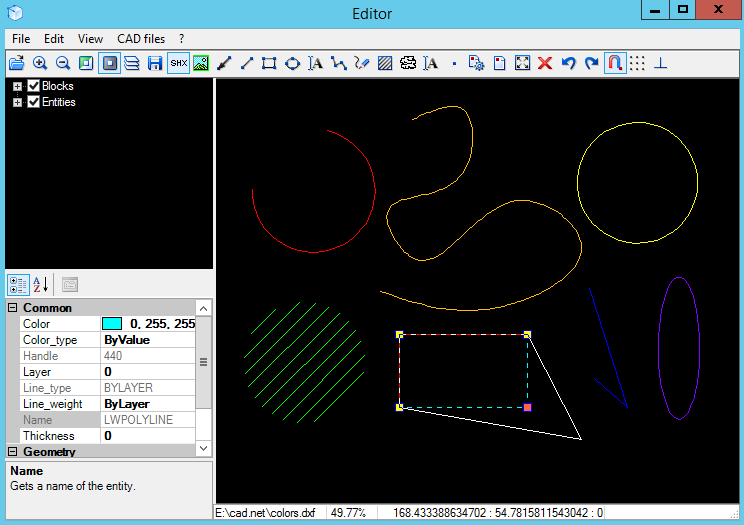Click the picture image toolbar icon

201,63
